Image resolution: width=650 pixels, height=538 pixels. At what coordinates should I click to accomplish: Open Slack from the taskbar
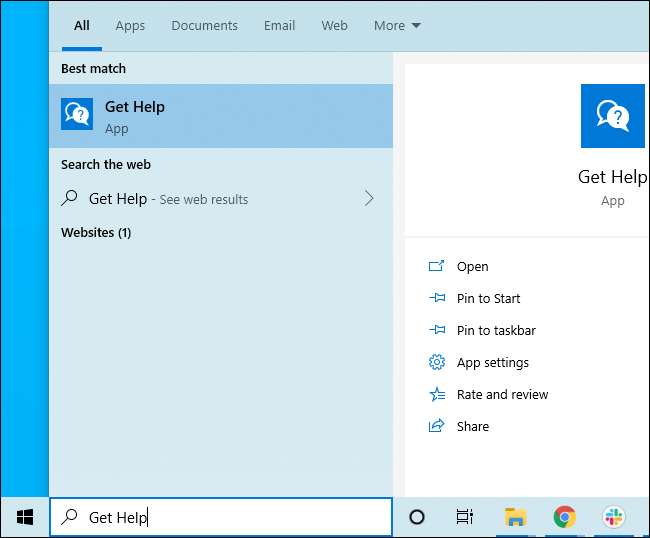[614, 517]
